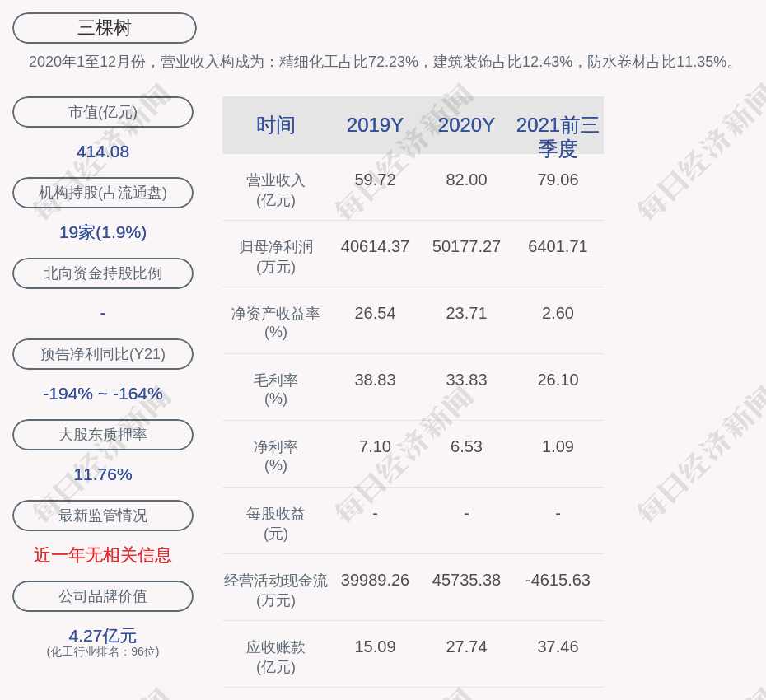This screenshot has width=766, height=700.
Task: Click the 2019Y column header
Action: [376, 125]
